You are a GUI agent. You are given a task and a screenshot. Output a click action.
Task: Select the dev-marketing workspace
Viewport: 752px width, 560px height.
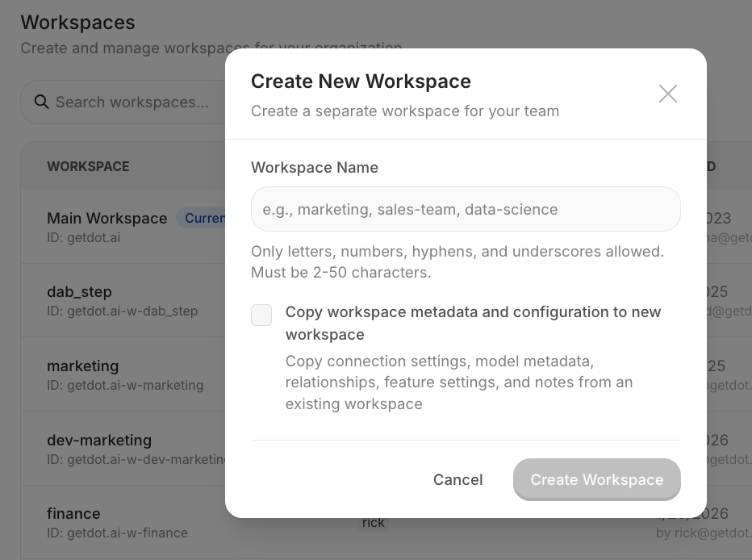(99, 440)
